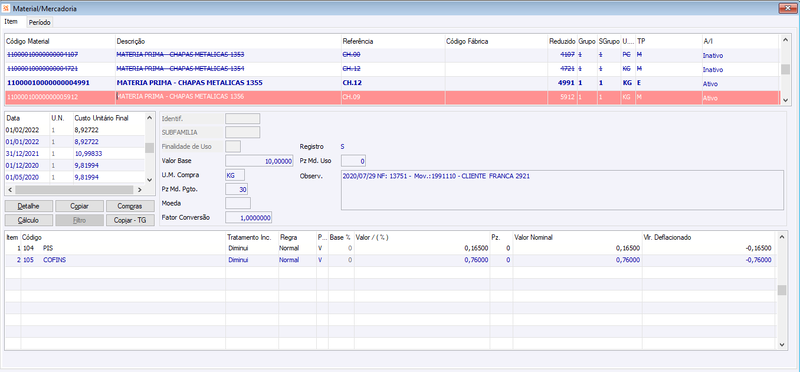The height and width of the screenshot is (372, 800).
Task: Click the Regra column header
Action: 297,237
